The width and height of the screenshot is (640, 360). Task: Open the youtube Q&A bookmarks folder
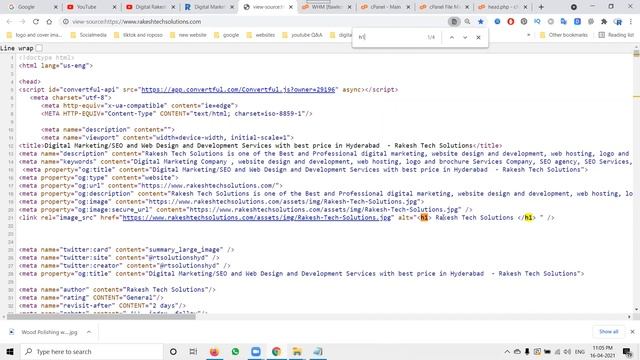coord(302,35)
